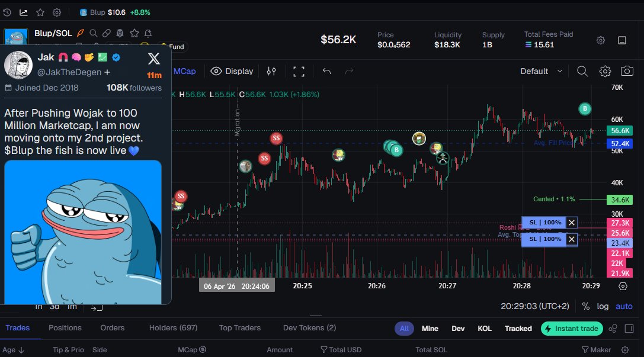Screen dimensions: 644x357
Task: Open trades table settings gear
Action: click(x=624, y=350)
